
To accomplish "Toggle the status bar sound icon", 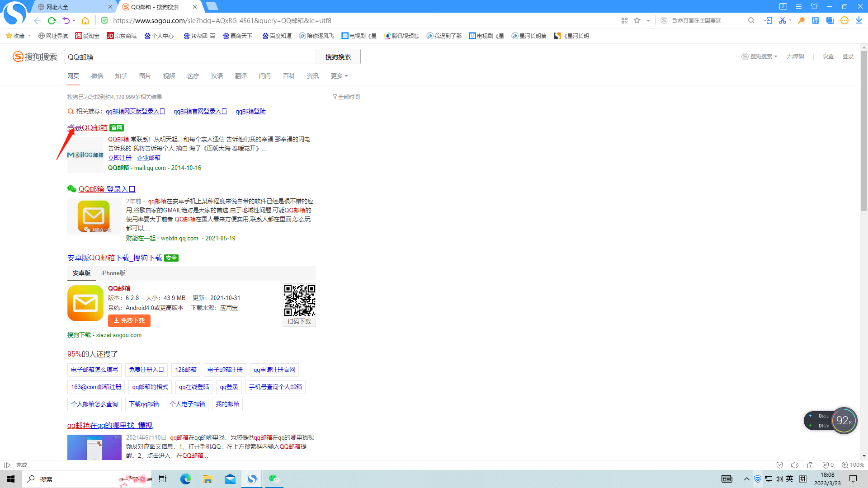I will tap(795, 465).
